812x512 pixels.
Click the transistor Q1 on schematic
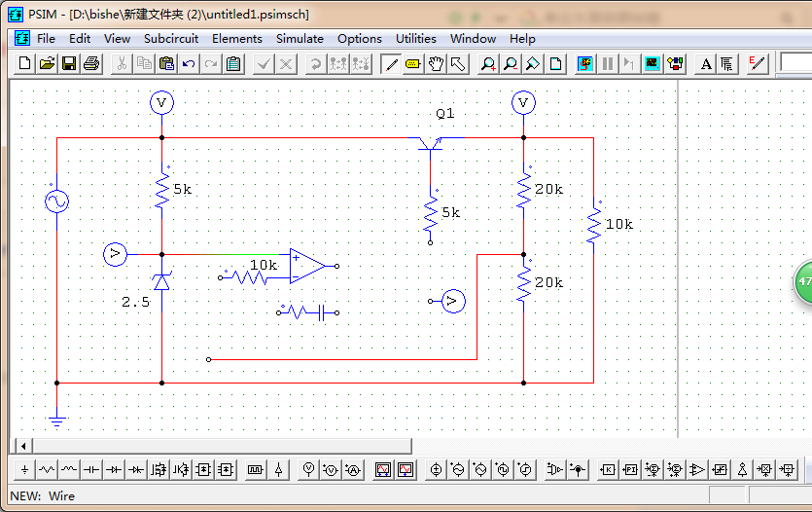pos(431,143)
